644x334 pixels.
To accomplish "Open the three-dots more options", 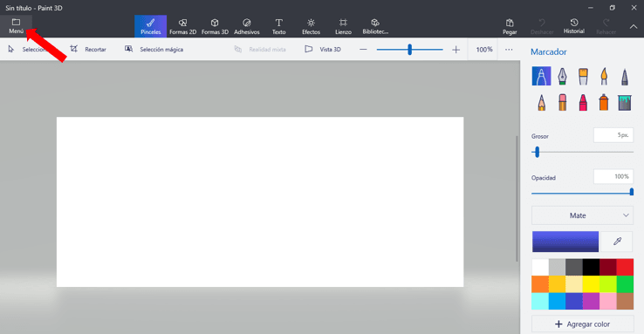I will coord(509,50).
